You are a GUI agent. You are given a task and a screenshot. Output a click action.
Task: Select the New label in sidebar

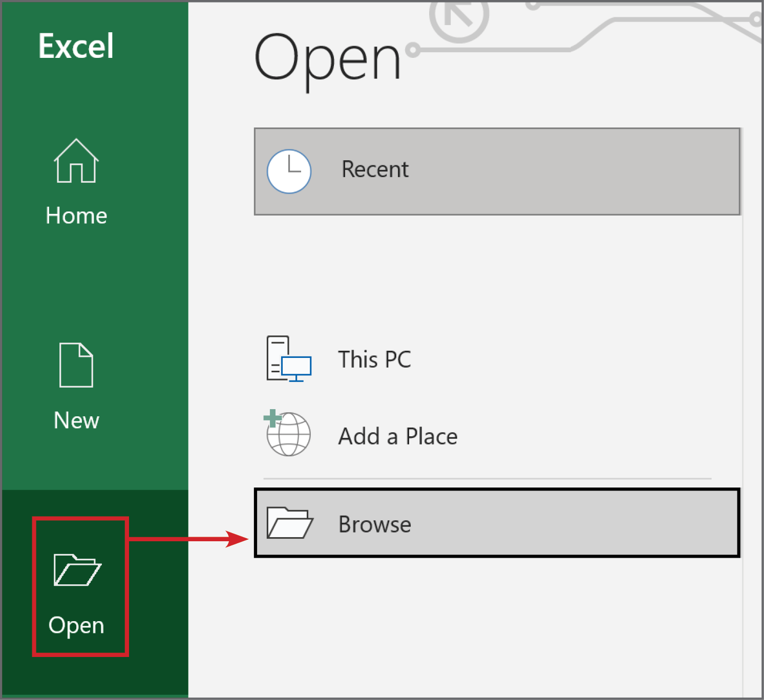click(x=76, y=420)
